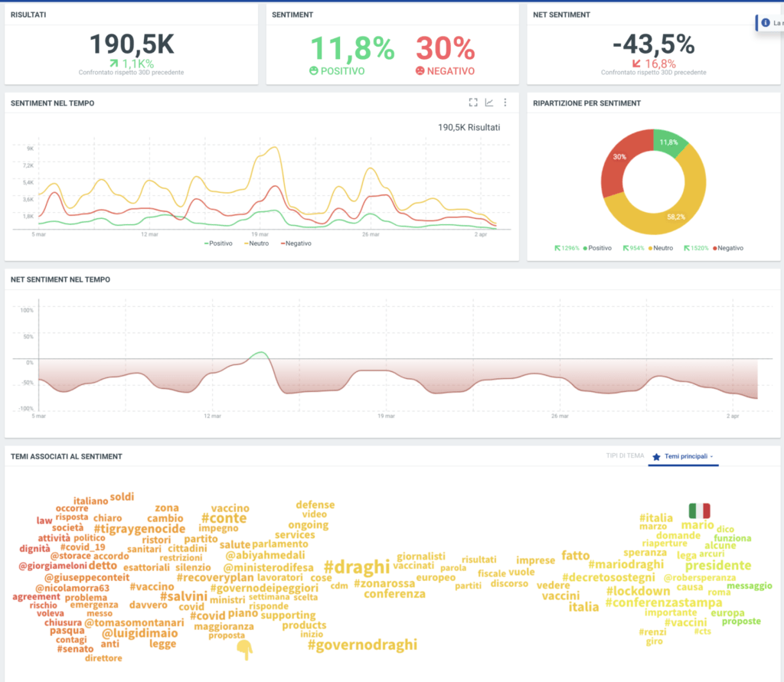Toggle the Negativo series in line chart legend
The height and width of the screenshot is (682, 784).
pos(296,243)
